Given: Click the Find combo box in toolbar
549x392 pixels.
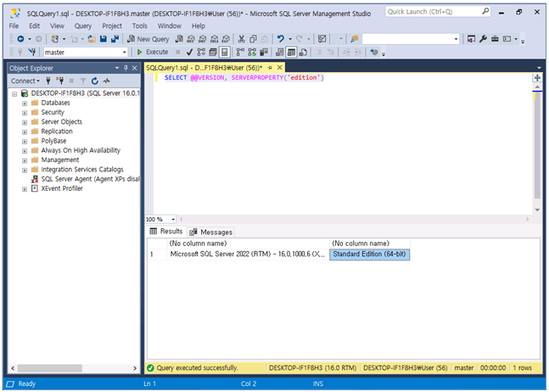Looking at the screenshot, I should [x=411, y=39].
